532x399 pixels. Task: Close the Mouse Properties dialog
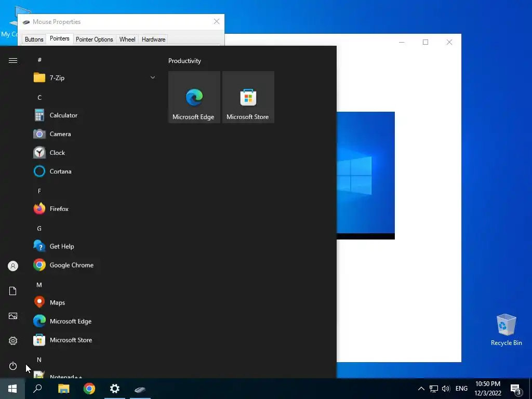217,21
